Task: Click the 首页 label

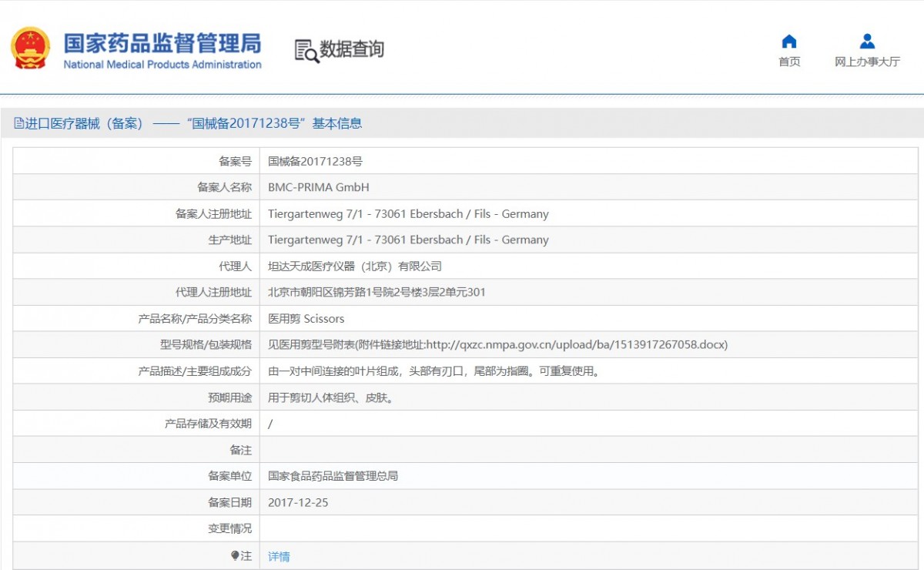Action: pos(789,62)
